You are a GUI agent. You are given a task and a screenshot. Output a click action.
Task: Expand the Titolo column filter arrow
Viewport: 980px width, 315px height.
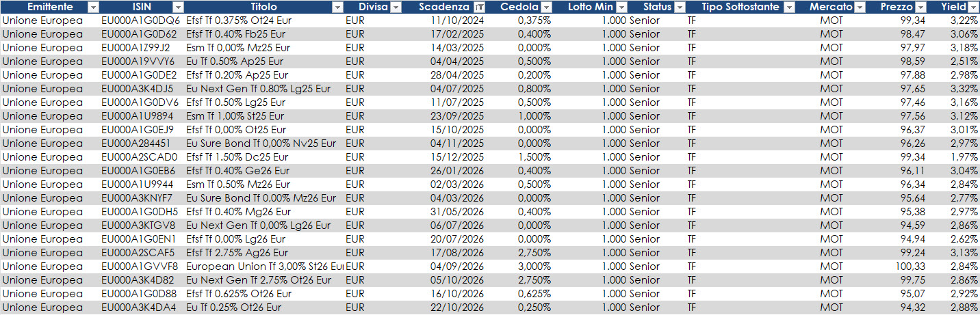point(337,7)
